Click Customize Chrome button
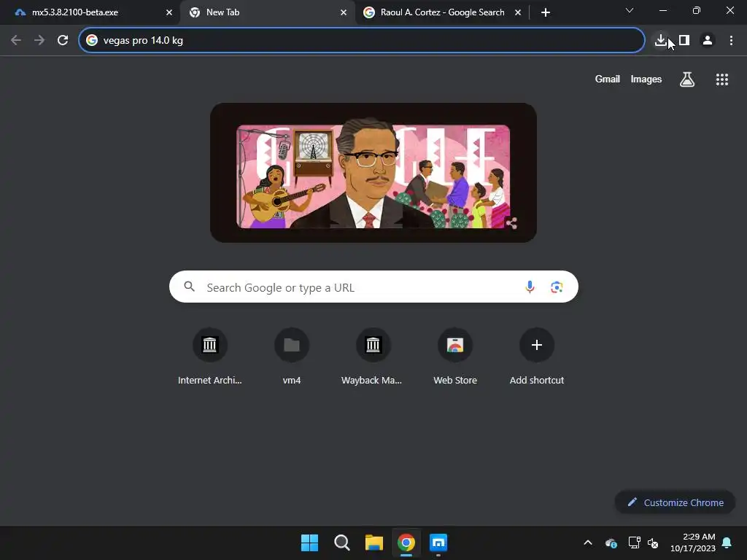This screenshot has width=747, height=560. click(x=675, y=502)
